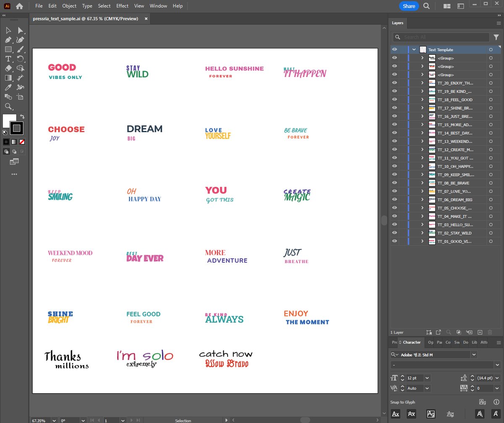Screen dimensions: 504x423
Task: Set paint to None red slash
Action: [22, 142]
